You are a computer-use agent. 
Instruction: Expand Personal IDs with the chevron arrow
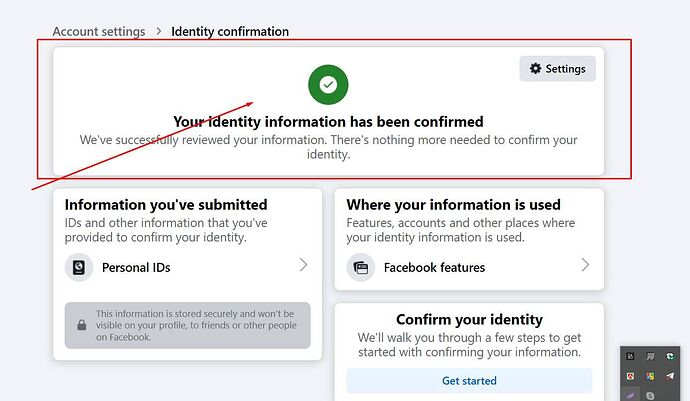tap(303, 266)
